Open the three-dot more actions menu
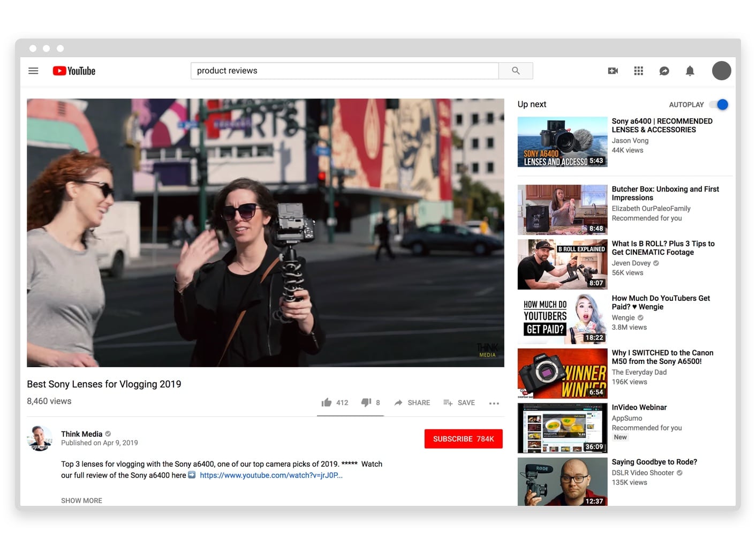 494,403
